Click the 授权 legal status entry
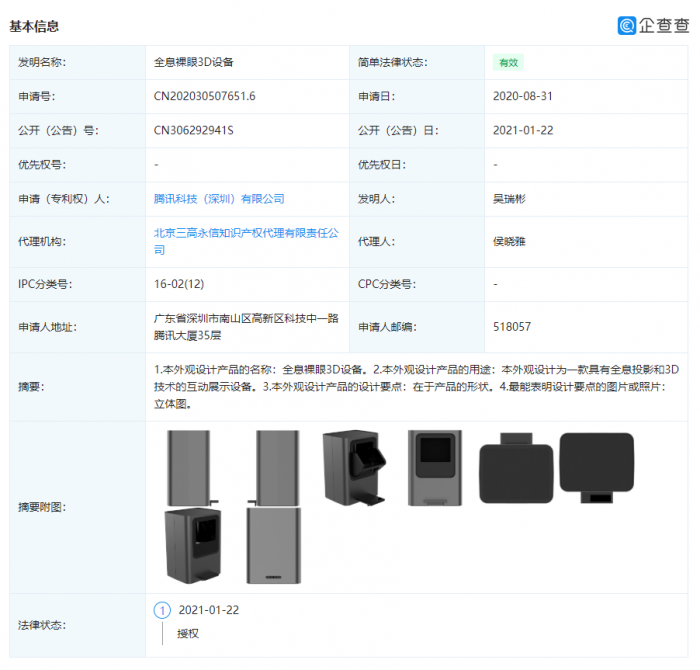The width and height of the screenshot is (700, 670). (188, 633)
